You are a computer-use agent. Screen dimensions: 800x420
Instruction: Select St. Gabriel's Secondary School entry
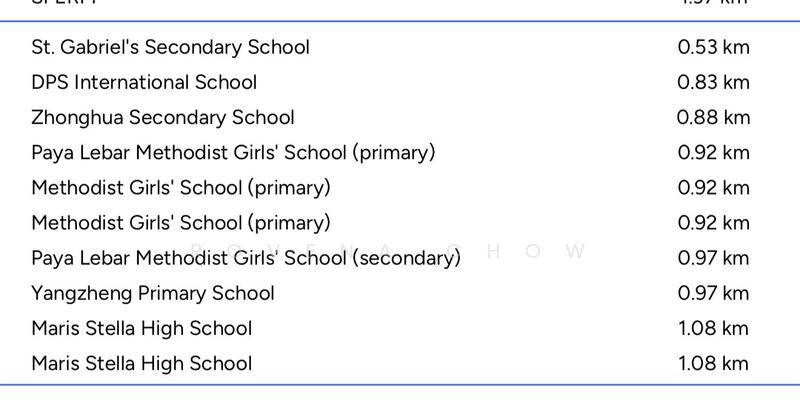(170, 47)
